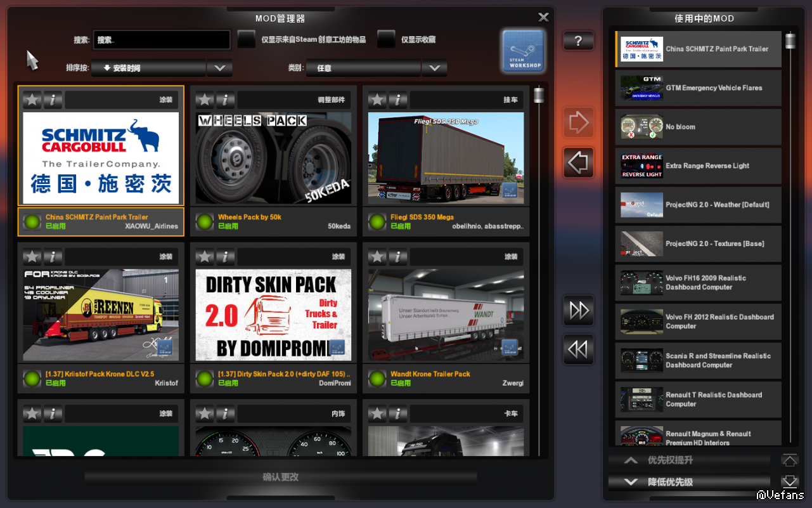Open the Steam Workshop button
812x508 pixels.
click(523, 51)
